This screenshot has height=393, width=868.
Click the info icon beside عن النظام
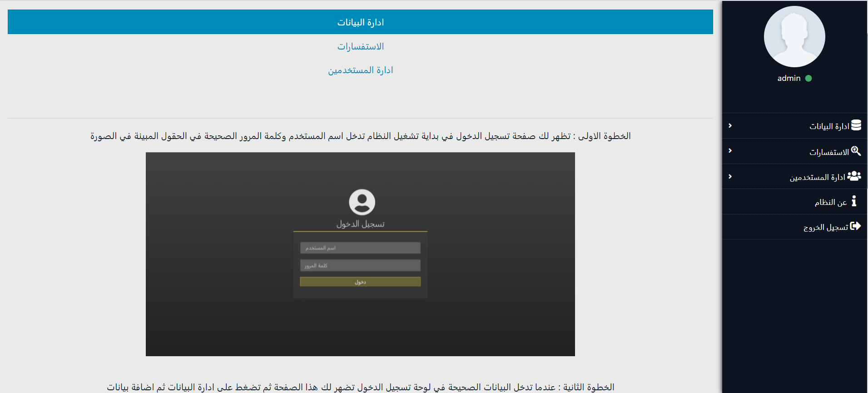[x=854, y=201]
